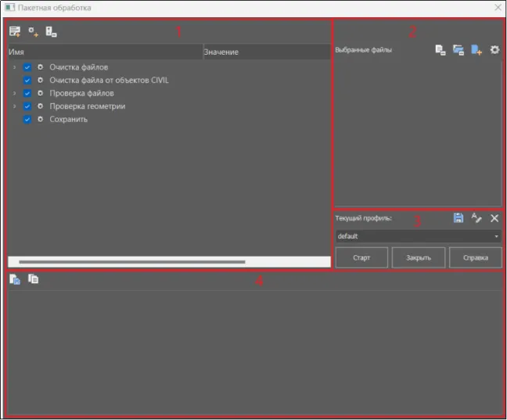Disable the "Сохранить" checkbox

(27, 120)
